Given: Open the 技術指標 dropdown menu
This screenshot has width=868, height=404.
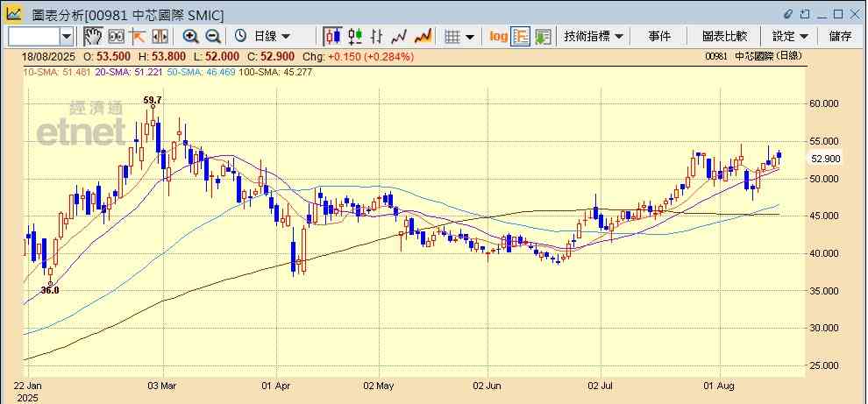Looking at the screenshot, I should pyautogui.click(x=593, y=37).
